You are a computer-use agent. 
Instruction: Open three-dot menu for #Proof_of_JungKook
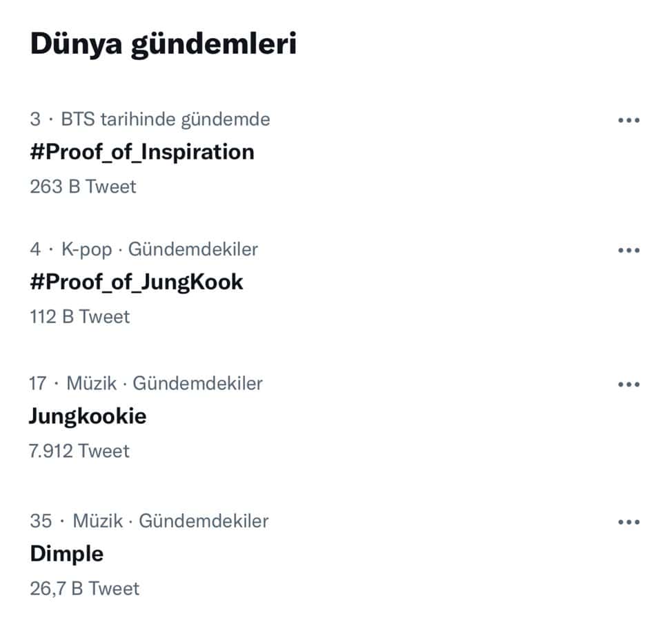pos(629,250)
